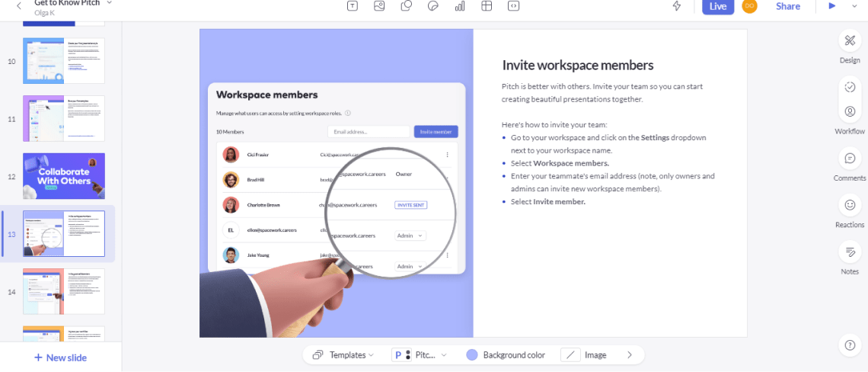This screenshot has width=868, height=372.
Task: Click the 'Select Workspace members.' bullet text
Action: point(560,163)
